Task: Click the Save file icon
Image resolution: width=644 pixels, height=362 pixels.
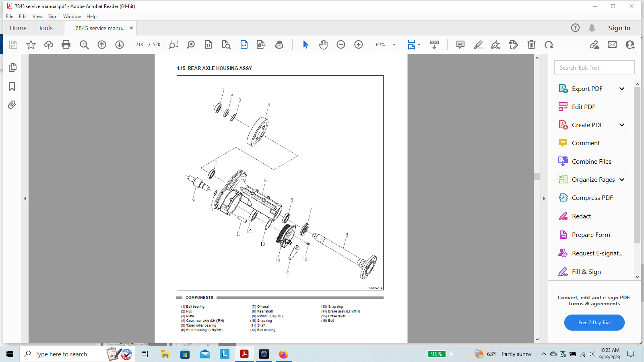Action: point(13,45)
